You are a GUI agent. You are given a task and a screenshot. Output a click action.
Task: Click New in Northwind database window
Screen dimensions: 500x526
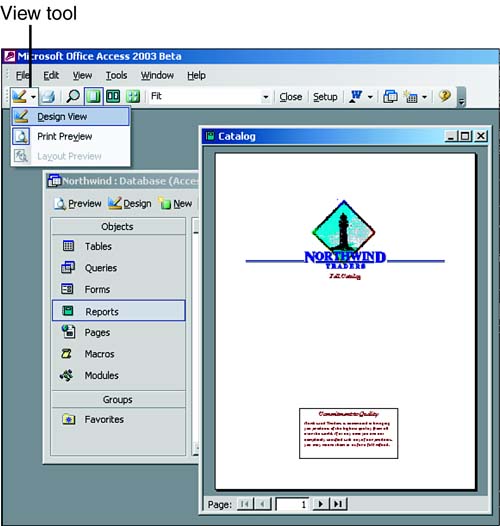[x=176, y=204]
